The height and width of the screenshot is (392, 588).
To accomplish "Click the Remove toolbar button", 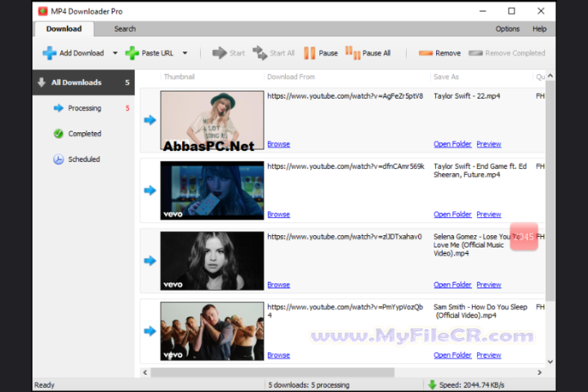I will 439,53.
